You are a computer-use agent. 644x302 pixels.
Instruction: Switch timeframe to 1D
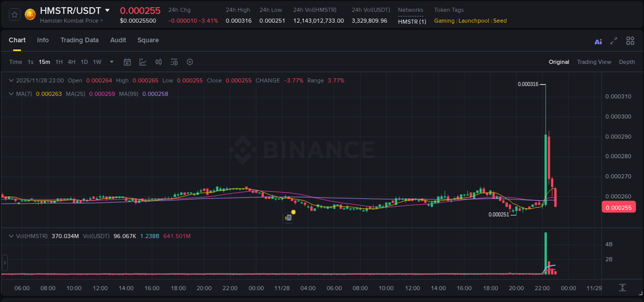tap(84, 62)
